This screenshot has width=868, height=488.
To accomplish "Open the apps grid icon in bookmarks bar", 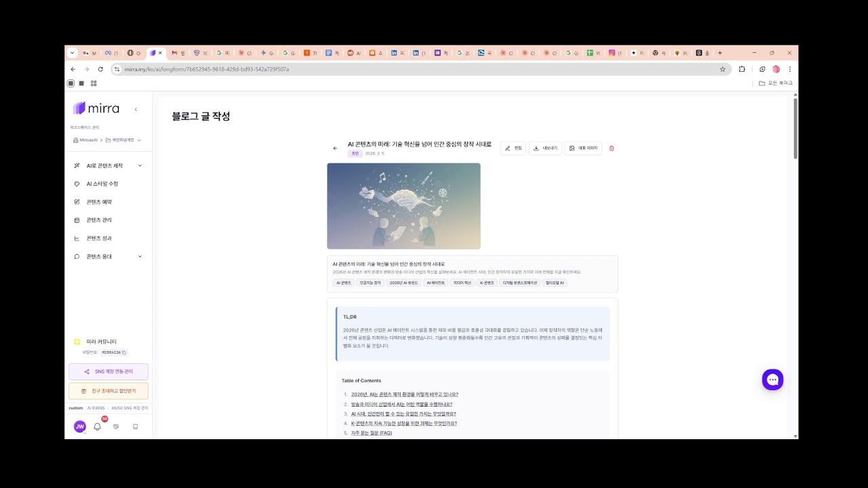I will tap(94, 83).
